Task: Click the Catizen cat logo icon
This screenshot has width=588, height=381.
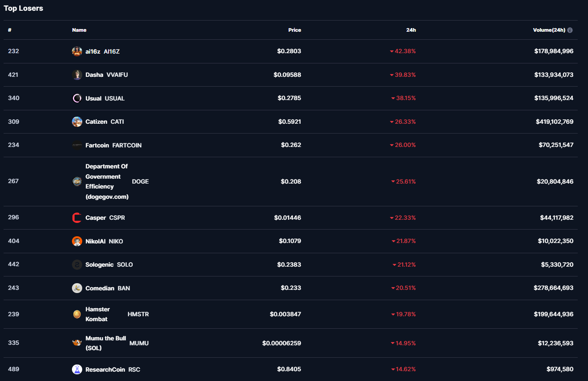Action: [x=77, y=121]
